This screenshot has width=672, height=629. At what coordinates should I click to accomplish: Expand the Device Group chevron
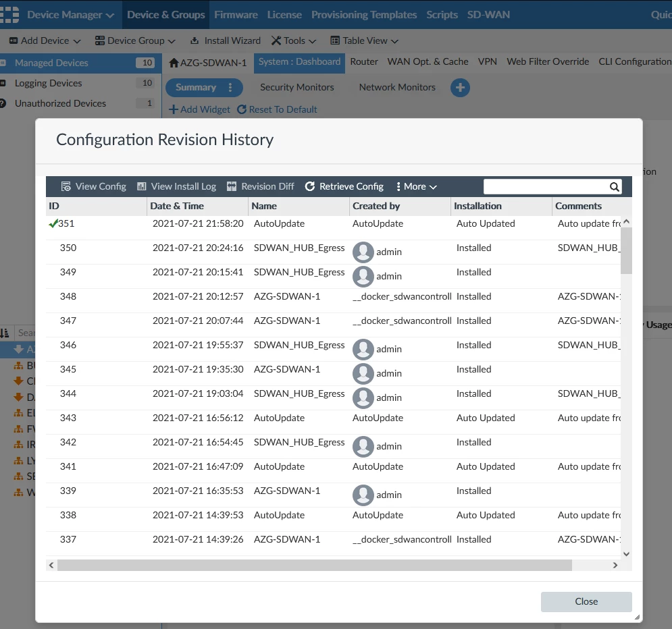tap(172, 42)
